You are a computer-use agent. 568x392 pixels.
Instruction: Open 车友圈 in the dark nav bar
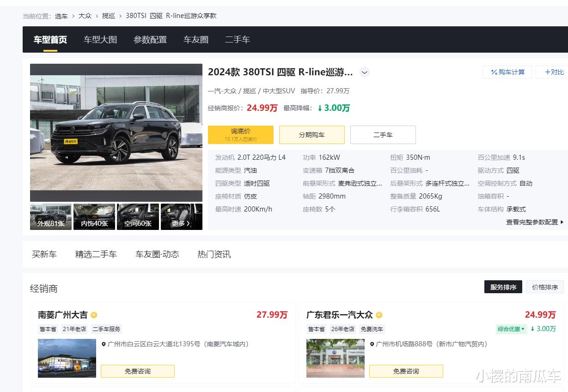point(196,40)
